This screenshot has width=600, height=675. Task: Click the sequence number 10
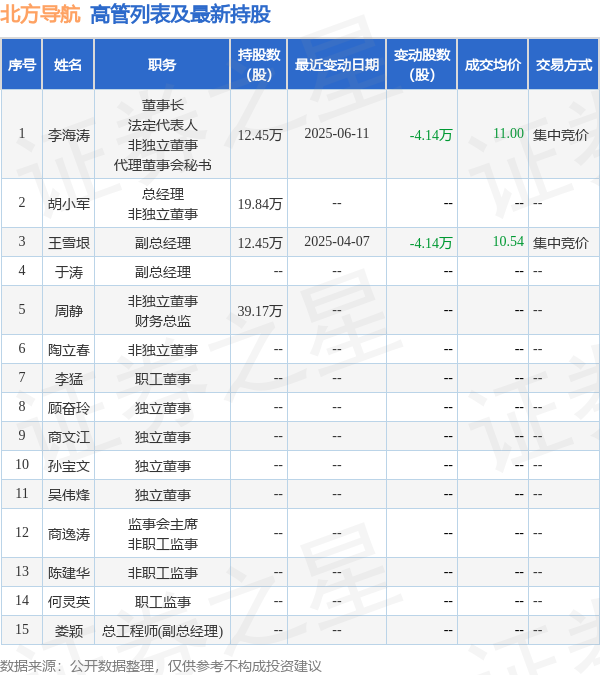pos(22,464)
